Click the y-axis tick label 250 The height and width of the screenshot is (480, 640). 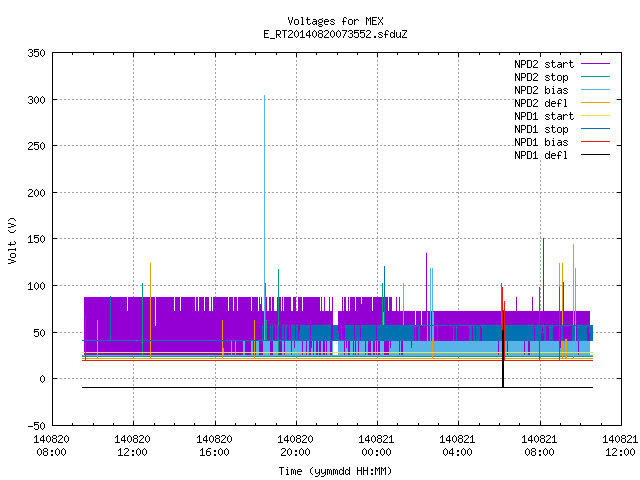(x=36, y=146)
